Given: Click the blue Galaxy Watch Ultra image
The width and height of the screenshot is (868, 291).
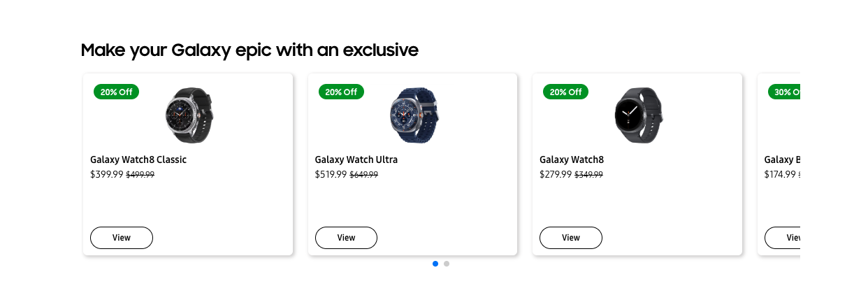Looking at the screenshot, I should pos(413,115).
